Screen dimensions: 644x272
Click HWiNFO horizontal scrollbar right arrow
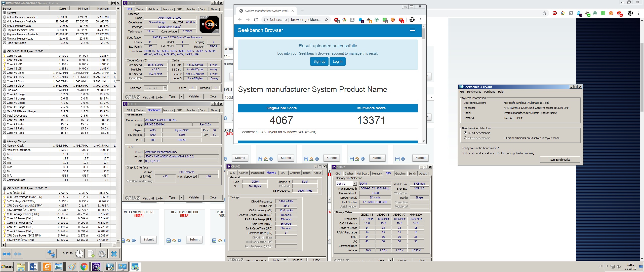(114, 245)
